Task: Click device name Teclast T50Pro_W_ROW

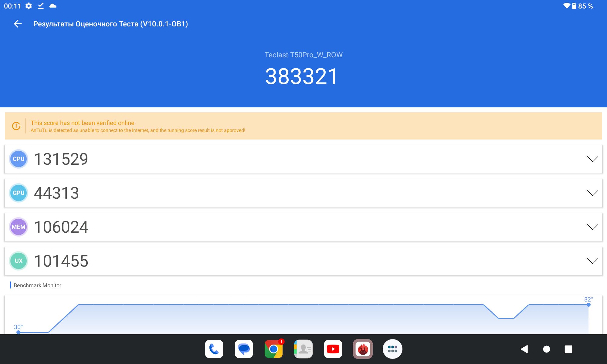Action: click(x=303, y=55)
